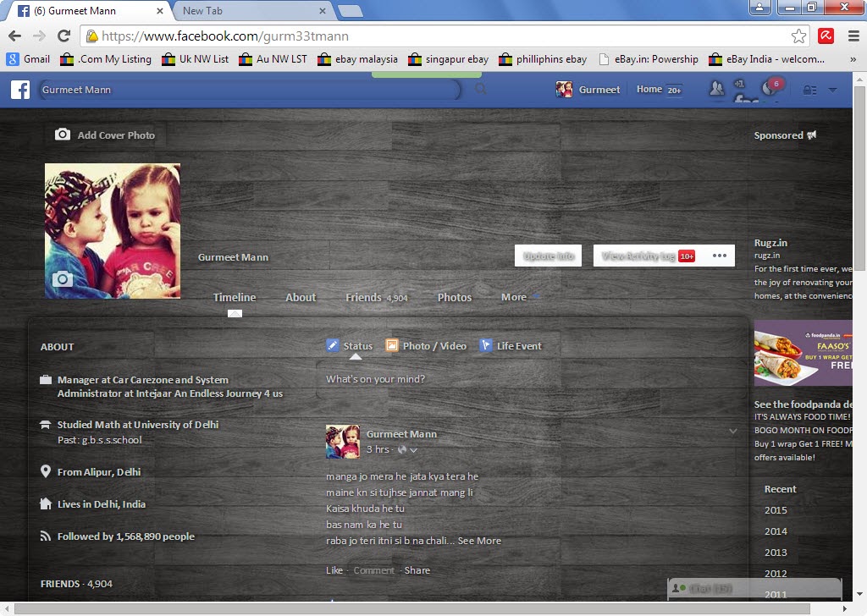Viewport: 867px width, 616px height.
Task: Expand post options chevron on Gurmeet's post
Action: [x=732, y=431]
